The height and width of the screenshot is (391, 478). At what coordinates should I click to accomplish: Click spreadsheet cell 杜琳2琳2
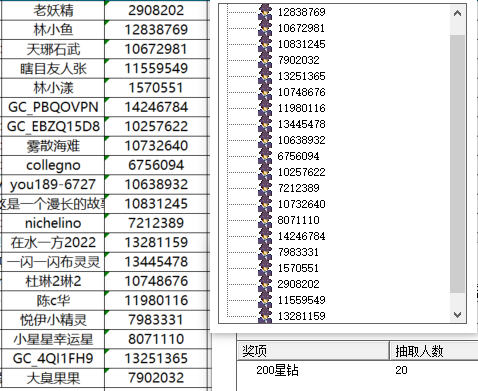53,281
